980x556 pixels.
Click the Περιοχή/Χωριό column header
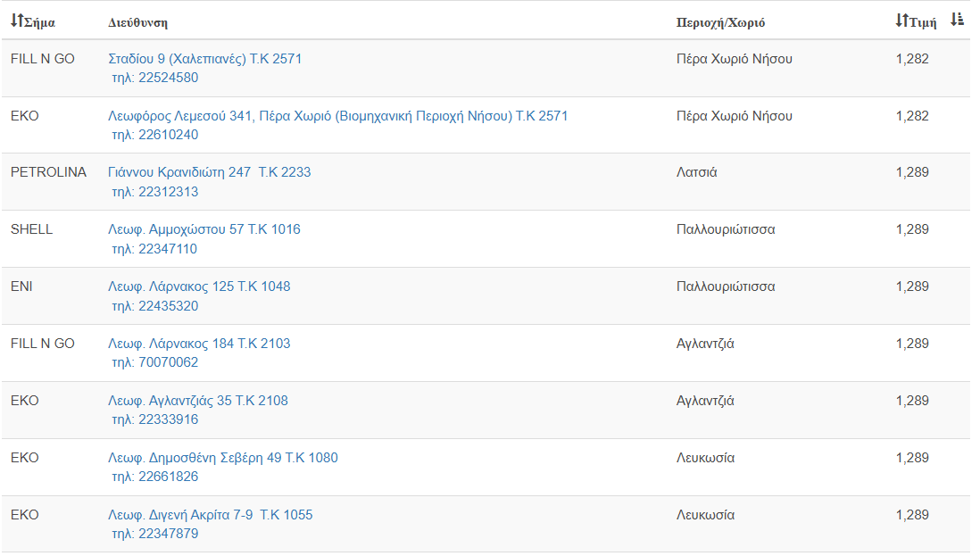click(720, 22)
